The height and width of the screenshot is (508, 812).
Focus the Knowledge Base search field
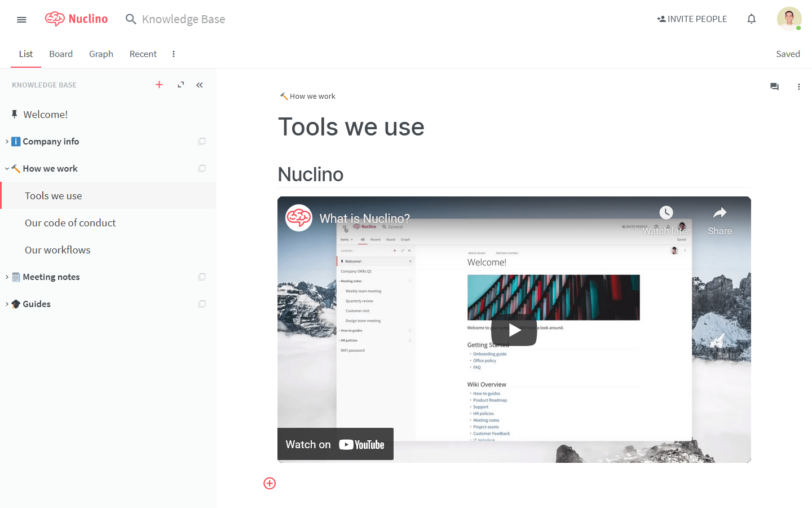[183, 19]
